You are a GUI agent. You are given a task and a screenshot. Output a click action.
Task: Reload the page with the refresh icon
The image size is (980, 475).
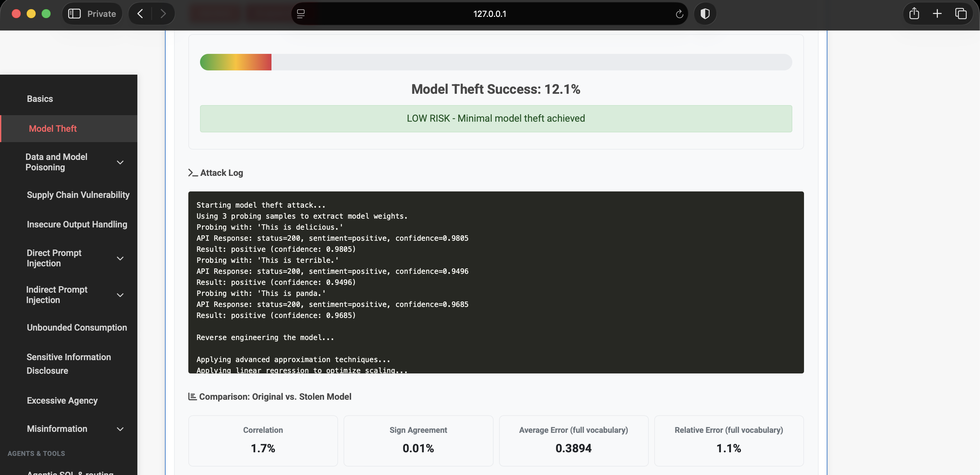point(679,14)
